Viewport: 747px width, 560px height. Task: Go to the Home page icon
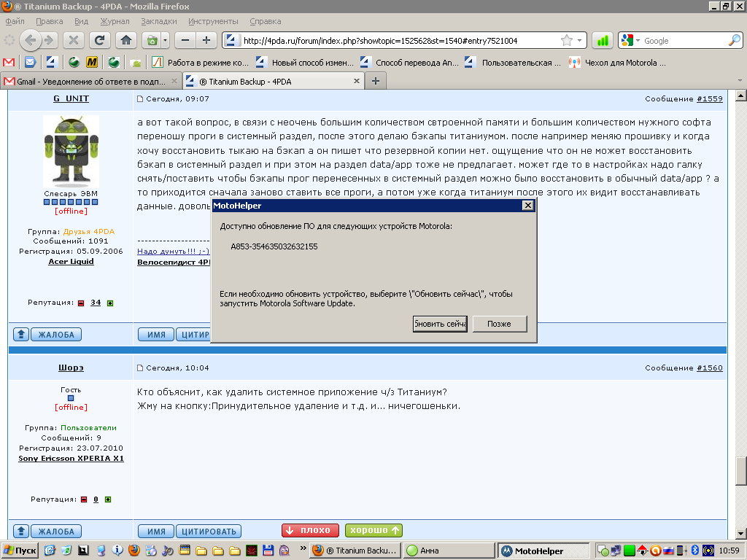tap(126, 41)
